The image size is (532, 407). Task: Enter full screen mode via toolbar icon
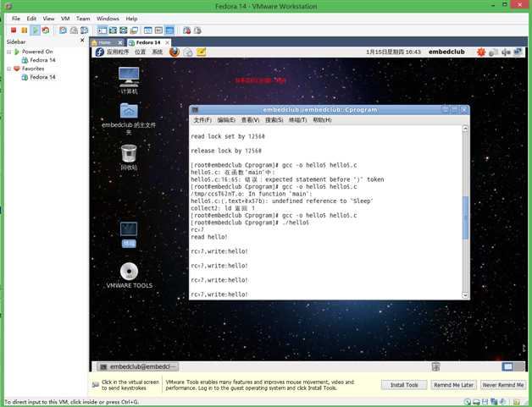113,30
